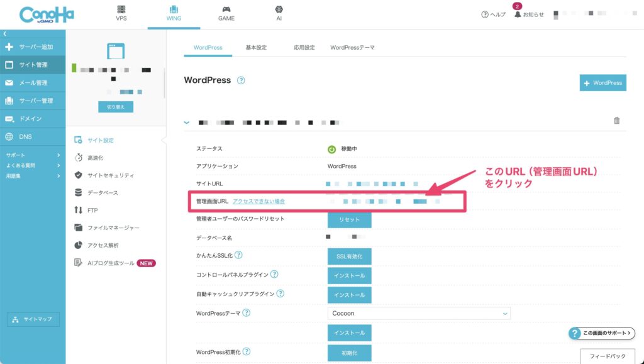The width and height of the screenshot is (644, 364).
Task: Open the アクセスできない場合 link
Action: (x=258, y=201)
